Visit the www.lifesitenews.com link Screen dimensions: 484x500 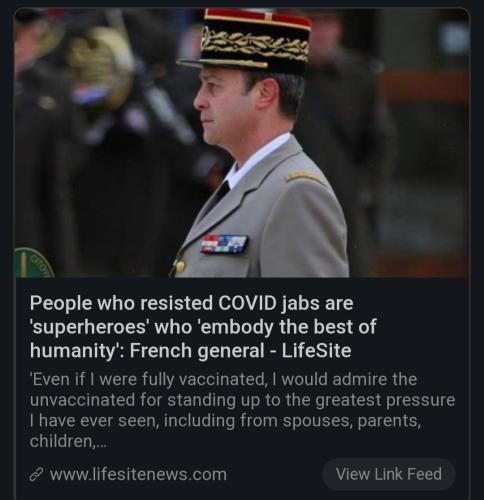pos(138,474)
